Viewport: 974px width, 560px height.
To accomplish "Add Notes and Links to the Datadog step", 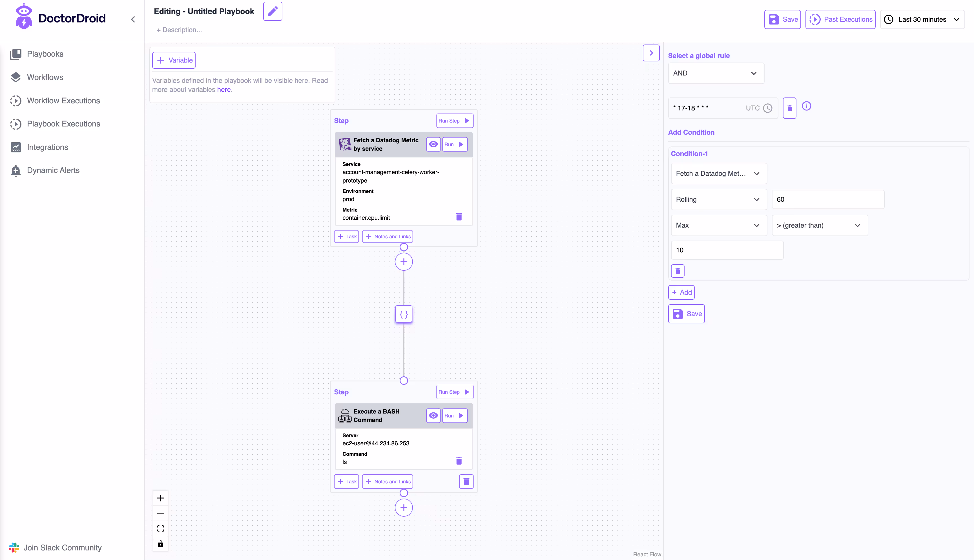I will coord(387,237).
